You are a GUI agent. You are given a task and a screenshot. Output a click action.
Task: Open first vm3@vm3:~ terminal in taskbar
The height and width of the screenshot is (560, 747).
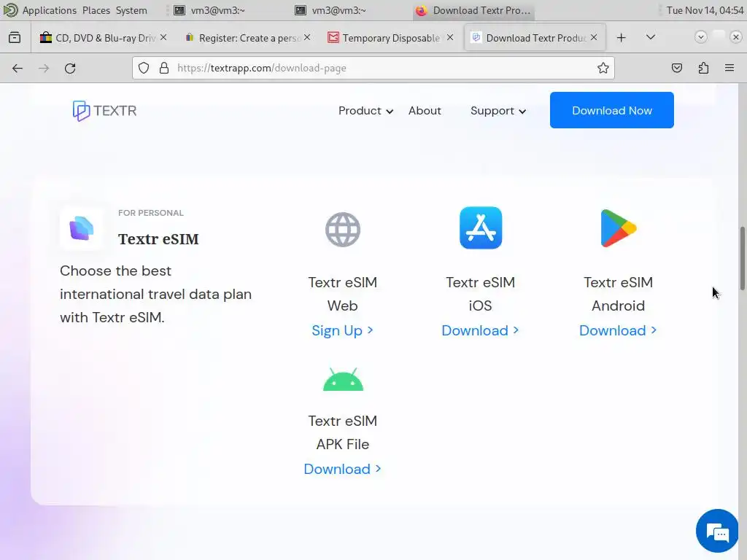tap(209, 10)
